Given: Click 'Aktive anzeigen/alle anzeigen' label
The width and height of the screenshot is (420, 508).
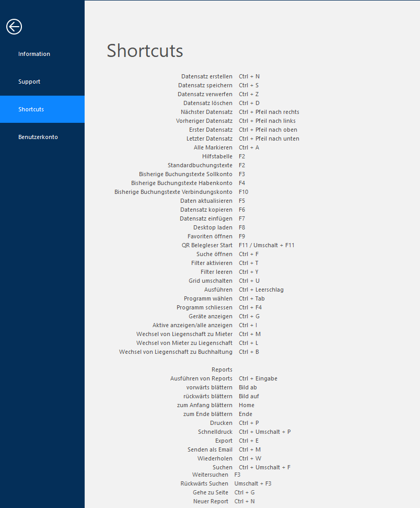Looking at the screenshot, I should pyautogui.click(x=192, y=325).
